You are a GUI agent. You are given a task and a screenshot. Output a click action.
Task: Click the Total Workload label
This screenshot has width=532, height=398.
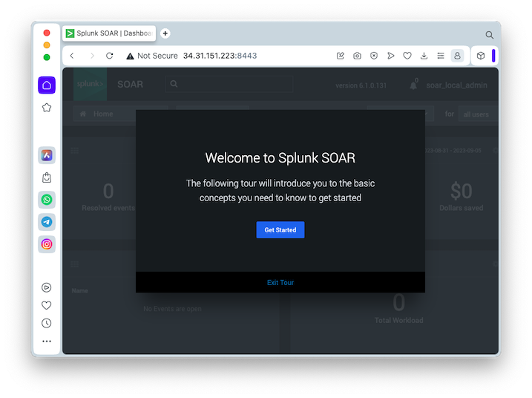coord(398,320)
